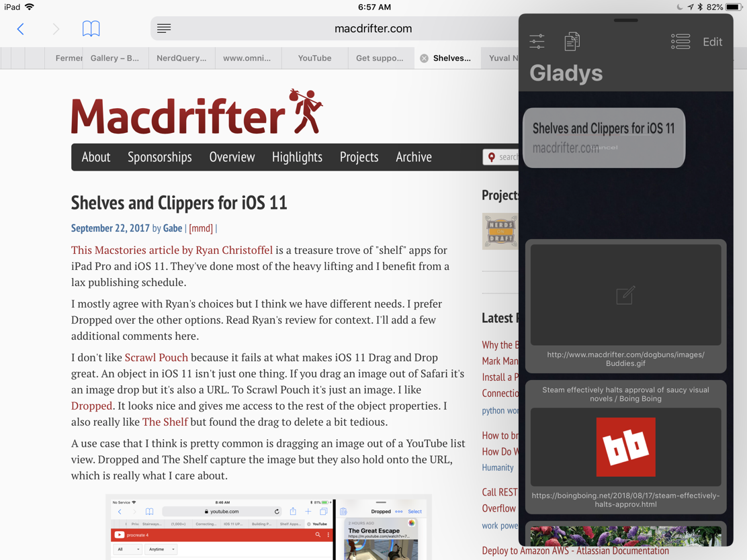The width and height of the screenshot is (747, 560).
Task: Open the Safari bookmarks book icon
Action: click(x=91, y=29)
